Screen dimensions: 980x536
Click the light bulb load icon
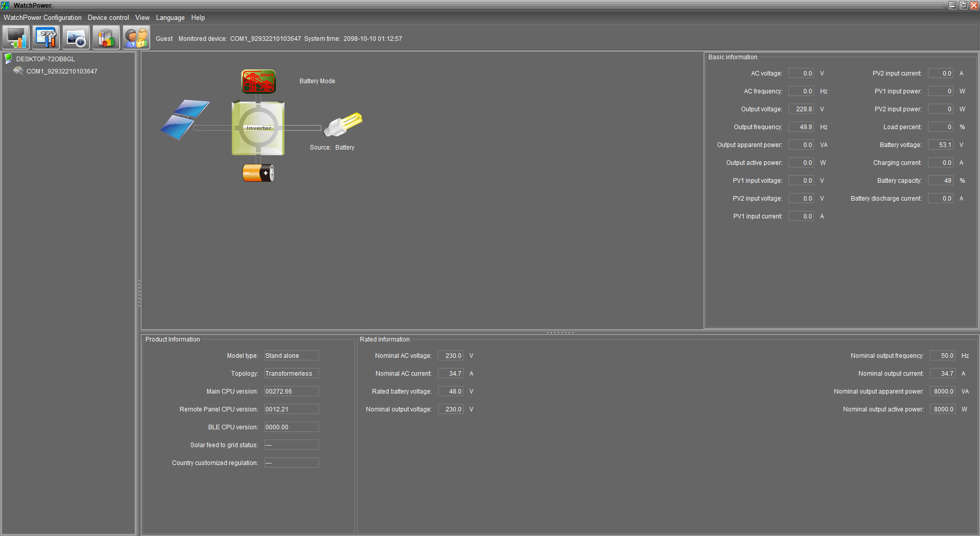(x=343, y=125)
